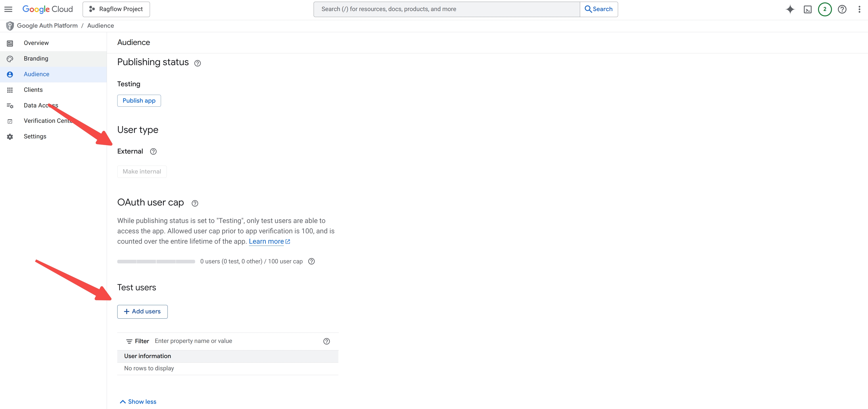Screen dimensions: 868x409
Task: Activate Cloud Shell terminal icon
Action: [808, 9]
